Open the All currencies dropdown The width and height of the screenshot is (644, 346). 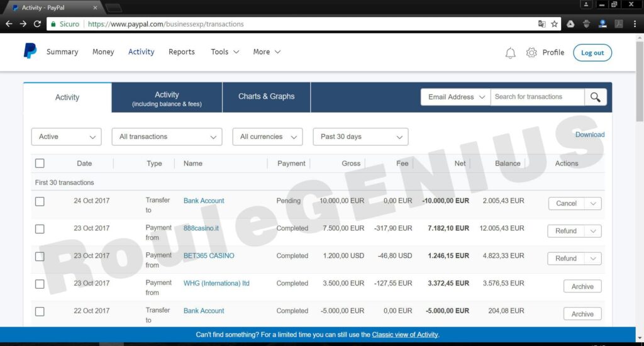[x=267, y=137]
